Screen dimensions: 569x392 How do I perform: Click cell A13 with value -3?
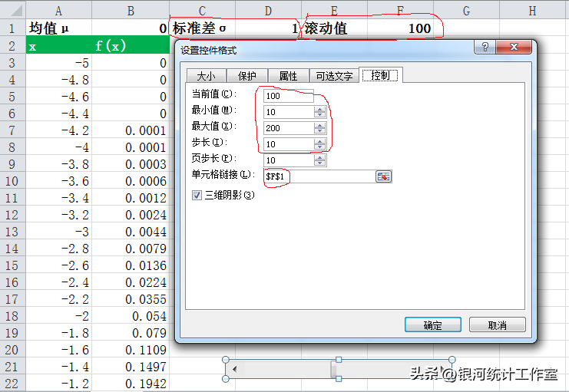59,232
